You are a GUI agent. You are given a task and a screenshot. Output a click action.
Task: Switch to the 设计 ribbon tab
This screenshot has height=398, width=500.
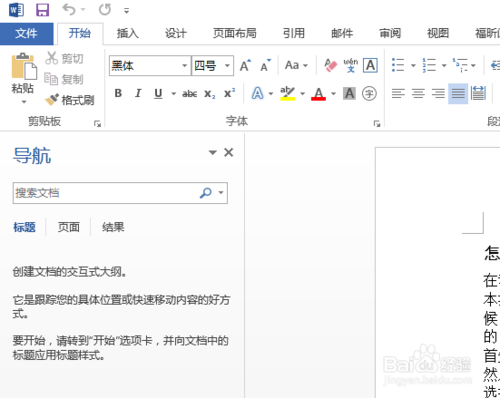coord(176,33)
